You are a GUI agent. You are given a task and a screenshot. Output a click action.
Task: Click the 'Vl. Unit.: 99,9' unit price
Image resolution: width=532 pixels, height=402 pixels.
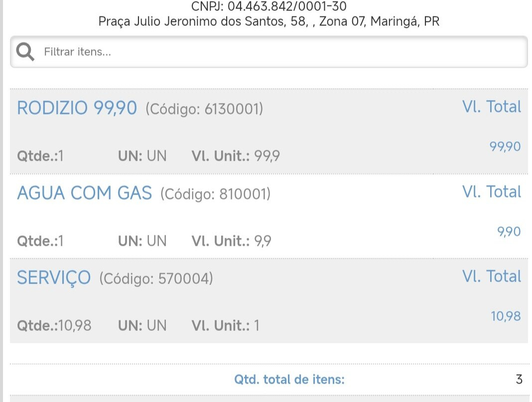(236, 156)
